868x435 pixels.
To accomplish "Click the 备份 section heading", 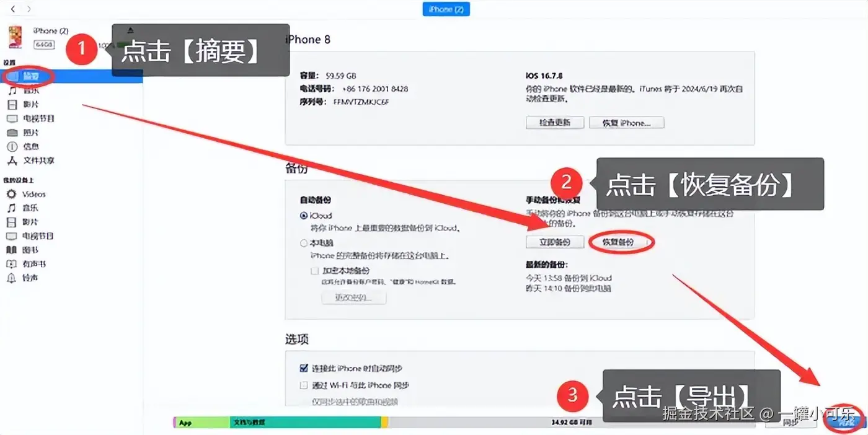I will click(296, 169).
